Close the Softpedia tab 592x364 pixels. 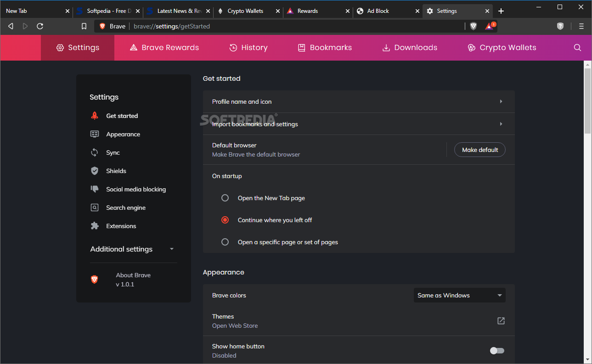137,11
